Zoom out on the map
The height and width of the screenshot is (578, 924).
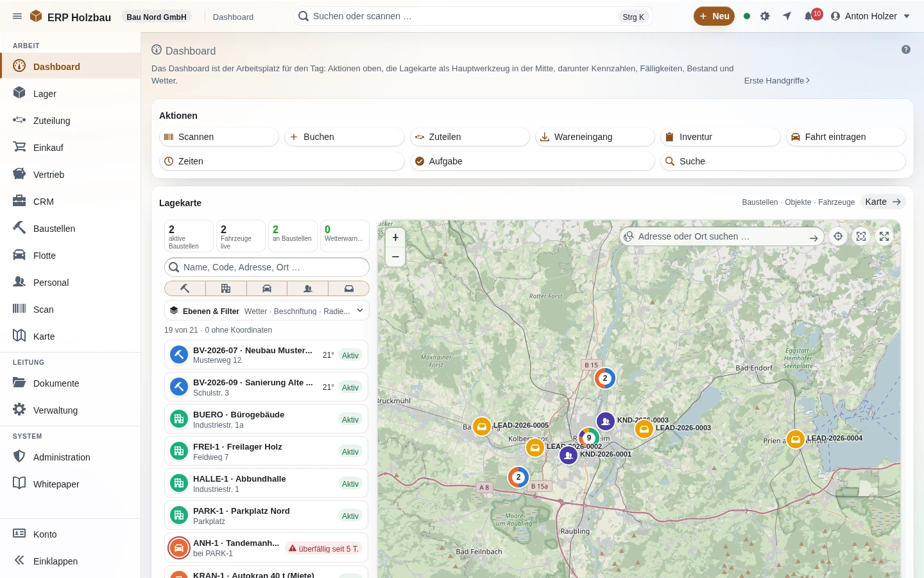[x=395, y=257]
